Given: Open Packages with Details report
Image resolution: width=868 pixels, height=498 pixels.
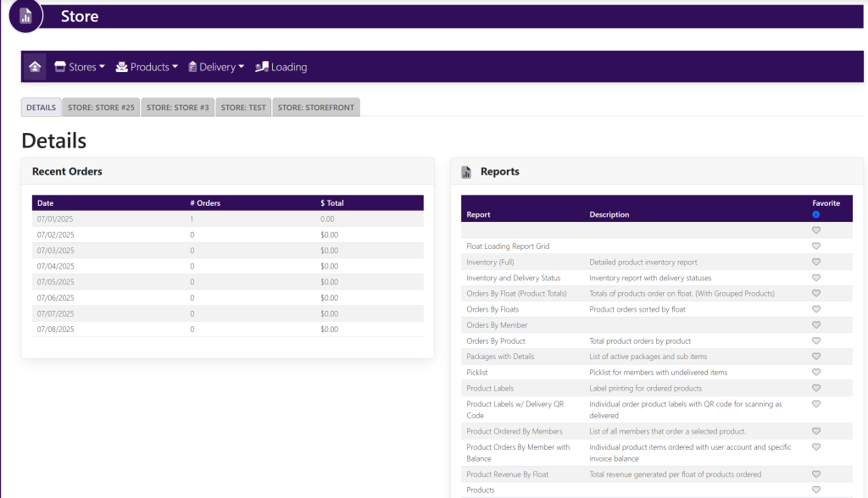Looking at the screenshot, I should [500, 357].
